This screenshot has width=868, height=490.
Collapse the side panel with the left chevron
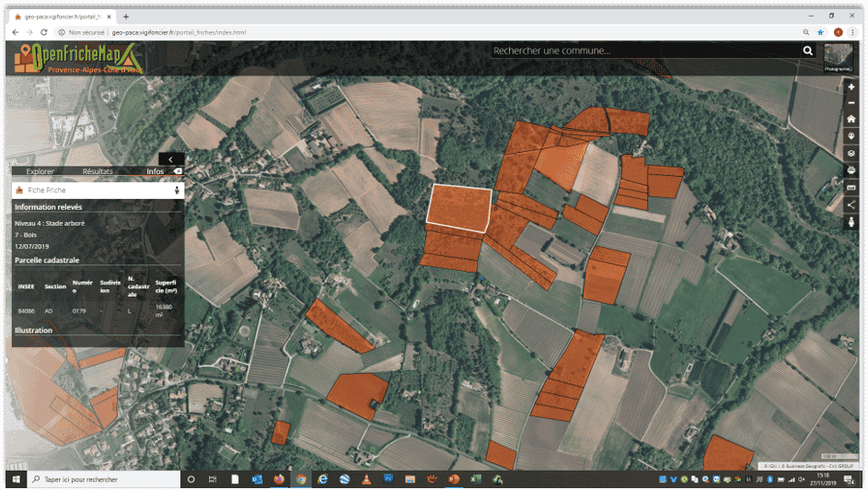[x=170, y=159]
